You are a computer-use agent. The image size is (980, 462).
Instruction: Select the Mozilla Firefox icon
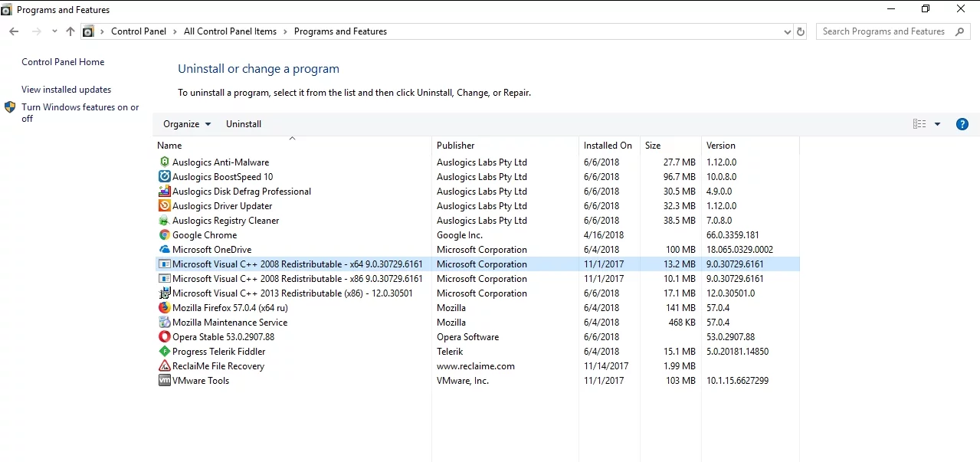164,308
